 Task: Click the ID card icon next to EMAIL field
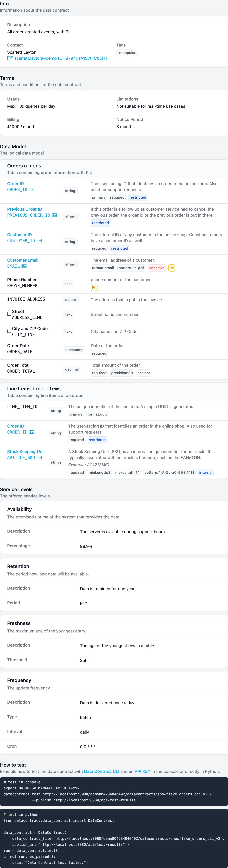point(24,266)
